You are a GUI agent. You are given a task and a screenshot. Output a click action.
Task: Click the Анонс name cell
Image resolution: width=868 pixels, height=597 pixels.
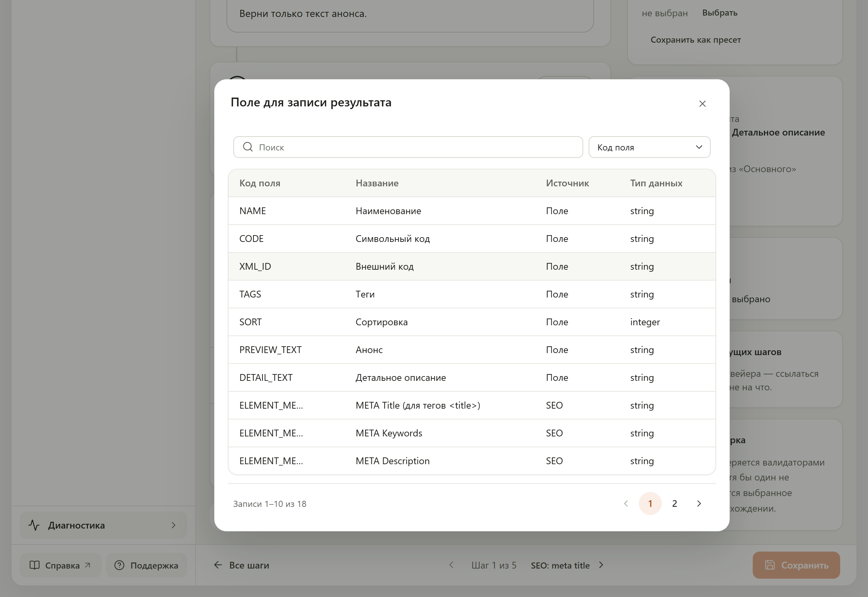point(369,350)
